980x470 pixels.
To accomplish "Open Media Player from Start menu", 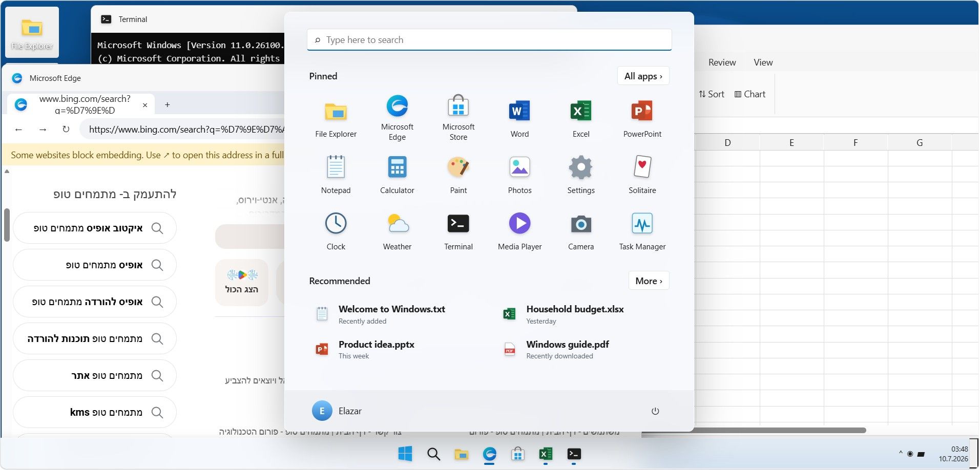I will pyautogui.click(x=519, y=230).
